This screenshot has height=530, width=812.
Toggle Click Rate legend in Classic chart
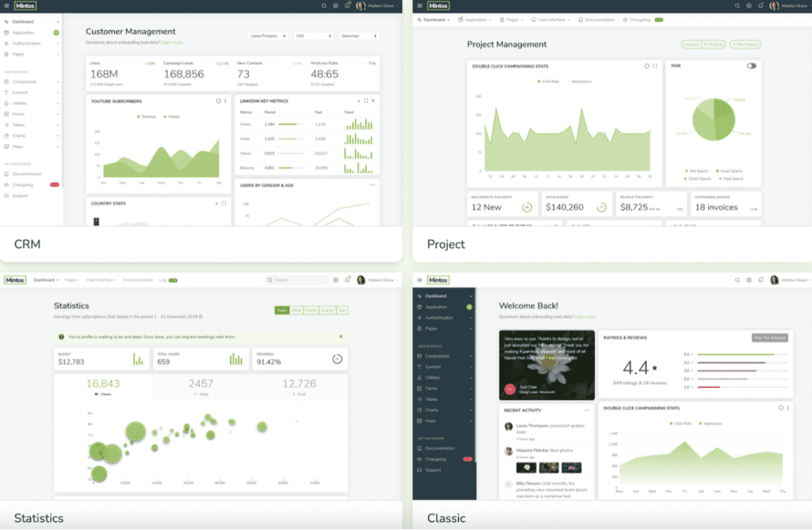tap(680, 423)
